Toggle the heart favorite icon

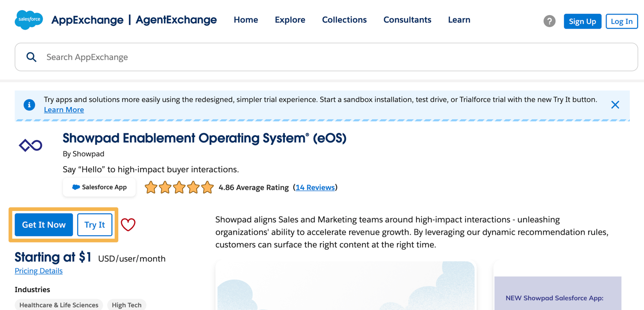[128, 224]
